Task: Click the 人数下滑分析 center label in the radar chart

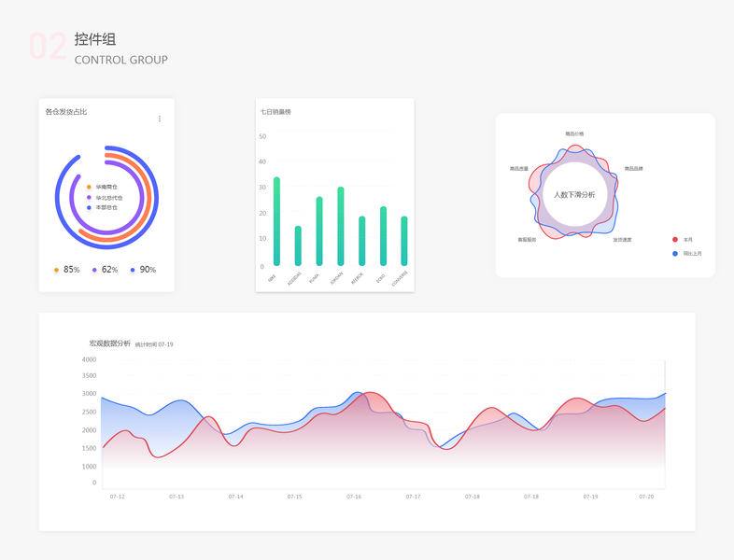Action: [x=574, y=195]
